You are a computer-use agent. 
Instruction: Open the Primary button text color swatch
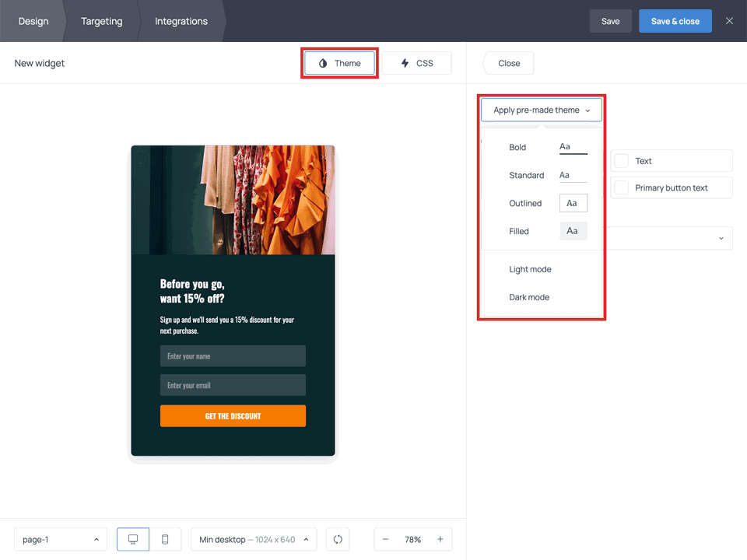coord(622,187)
